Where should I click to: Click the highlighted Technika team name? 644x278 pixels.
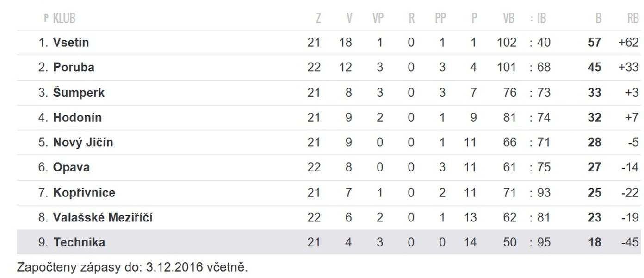tap(79, 242)
